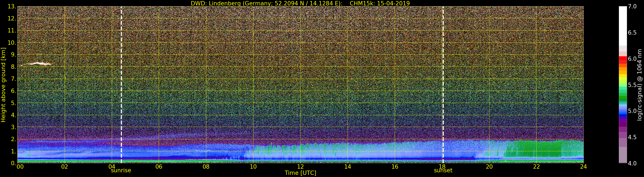Click the time axis tick label '12'
This screenshot has height=177, width=644.
(x=300, y=167)
